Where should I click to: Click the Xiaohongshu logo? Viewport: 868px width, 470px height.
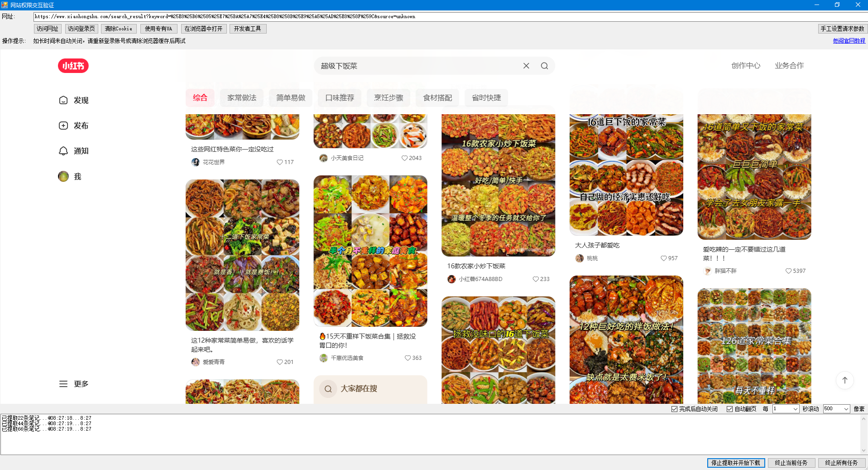[73, 66]
